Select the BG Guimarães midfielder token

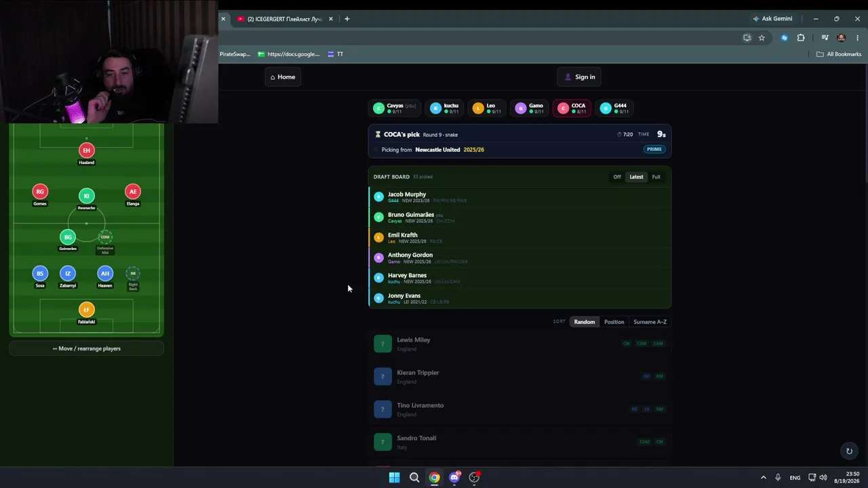[68, 237]
